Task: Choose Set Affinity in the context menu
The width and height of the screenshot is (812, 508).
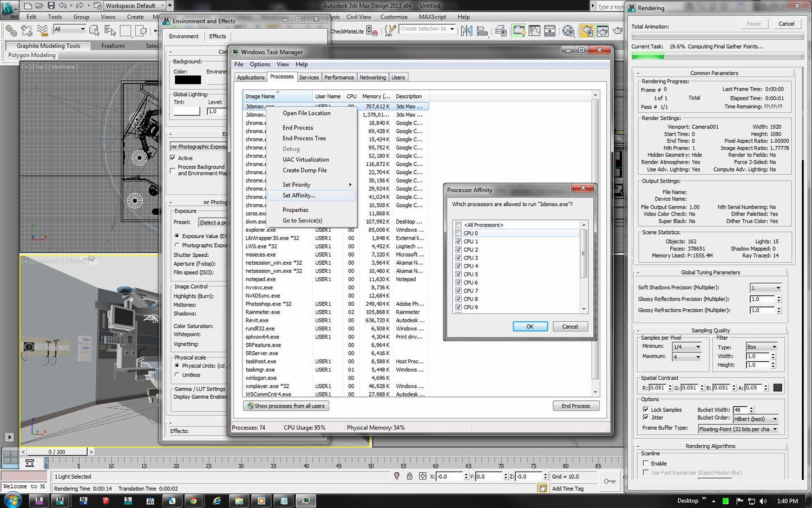Action: (x=311, y=196)
